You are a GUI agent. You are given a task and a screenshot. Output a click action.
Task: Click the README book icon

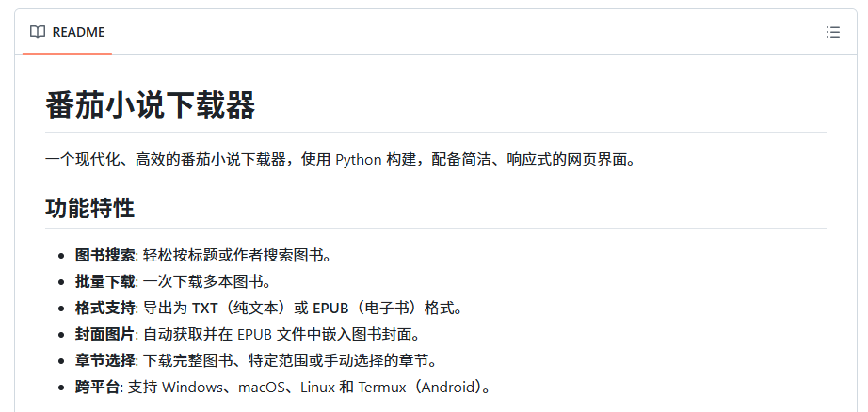[x=38, y=32]
